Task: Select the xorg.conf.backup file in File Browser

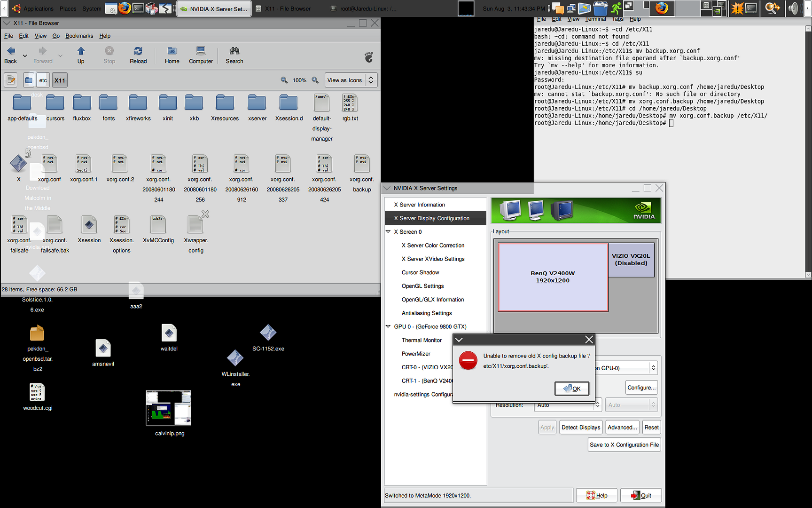Action: click(362, 174)
